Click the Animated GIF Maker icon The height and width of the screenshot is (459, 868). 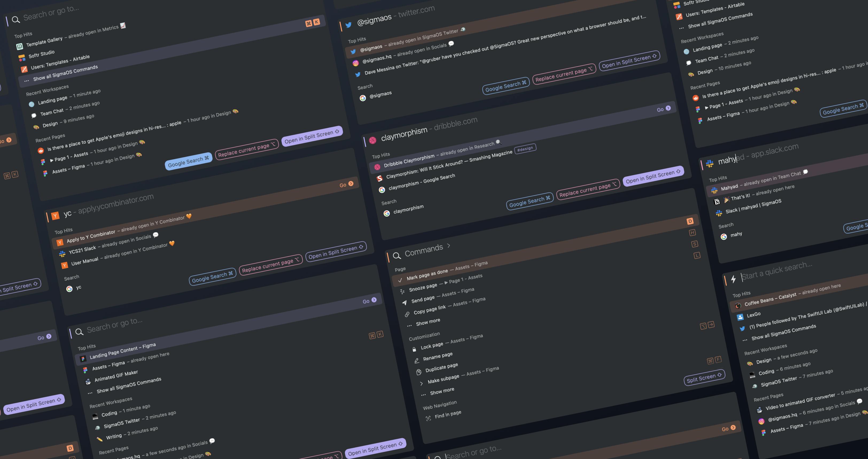88,381
